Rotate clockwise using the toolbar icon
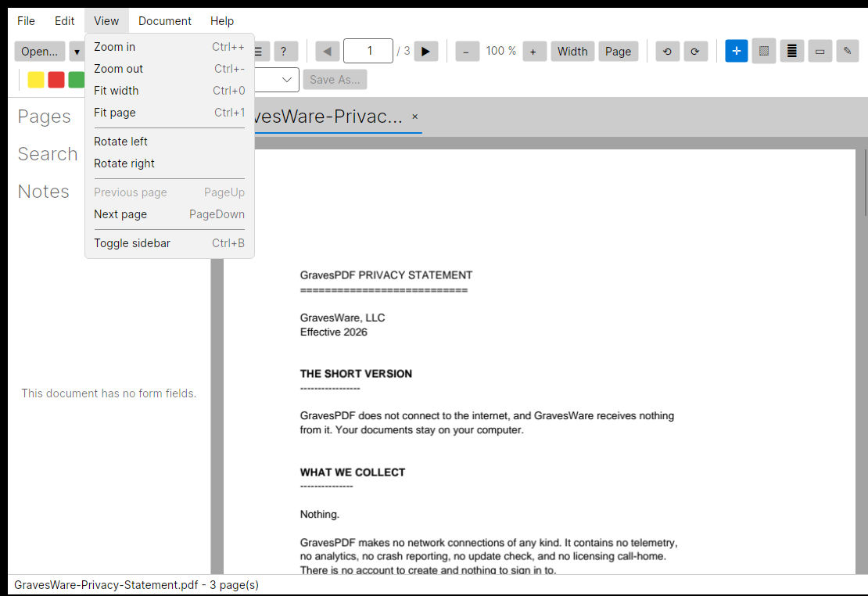This screenshot has height=596, width=868. (x=695, y=52)
